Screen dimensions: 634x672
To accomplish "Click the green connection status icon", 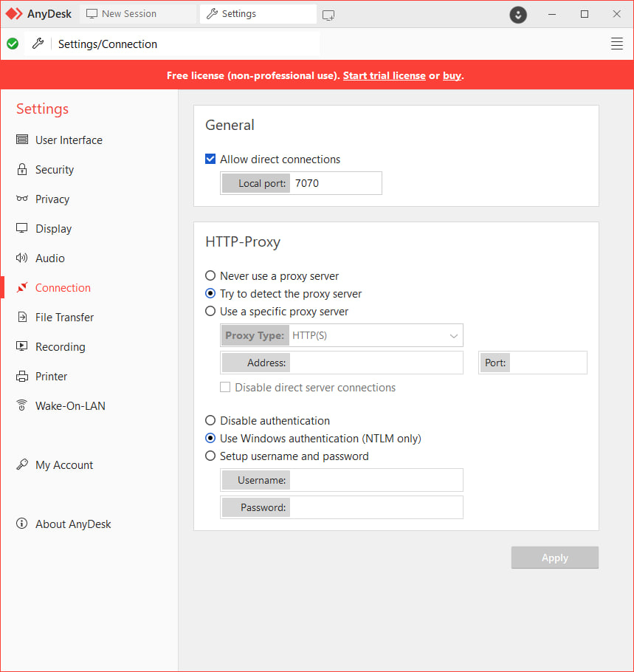I will coord(13,44).
